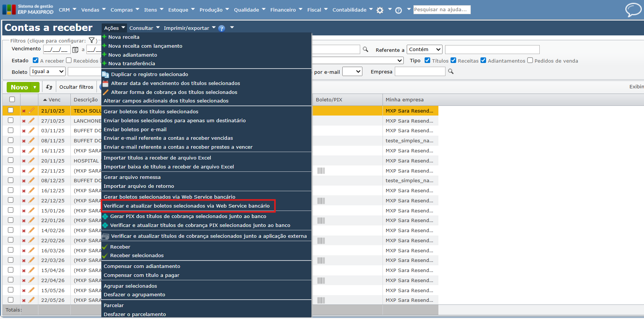Click the settings gear icon

tap(380, 10)
